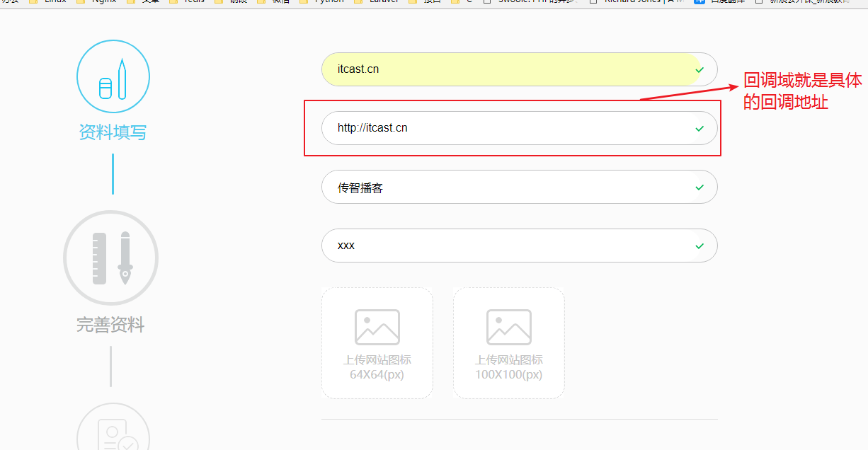
Task: Click the 完善资料 ruler and pen icon
Action: [x=111, y=258]
